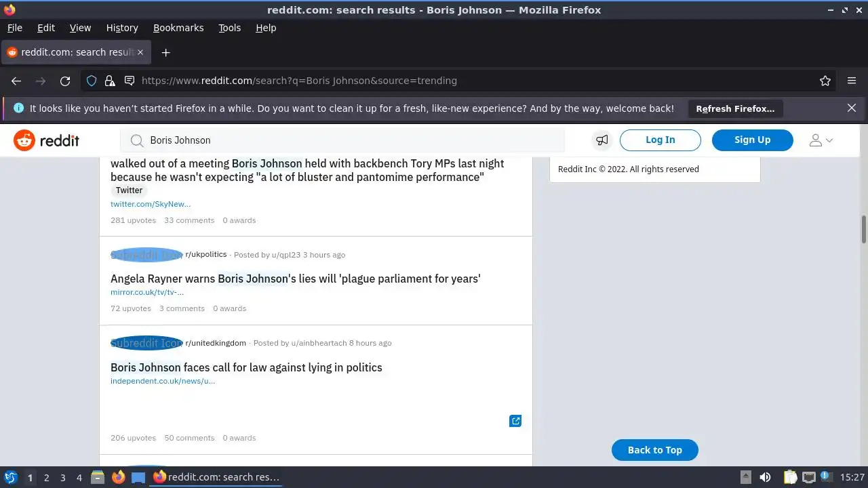Open the r/unitedkingdom subreddit link
This screenshot has width=868, height=488.
click(x=216, y=343)
